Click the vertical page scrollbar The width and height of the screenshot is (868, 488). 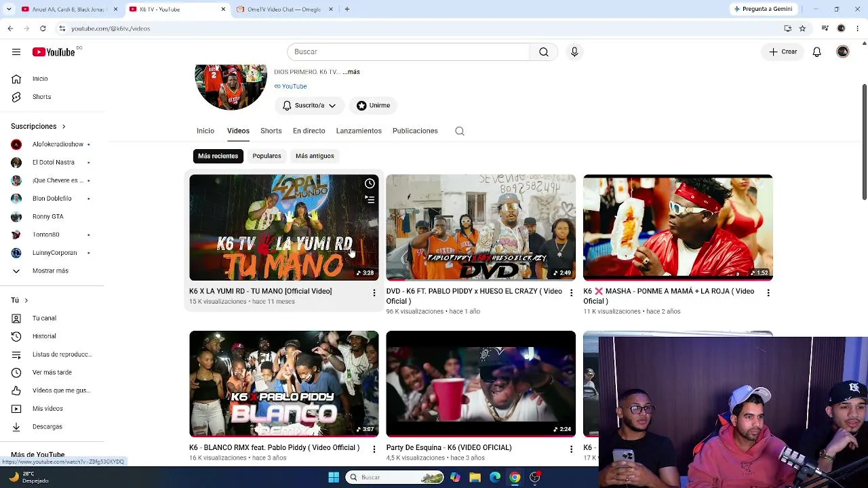pos(864,142)
